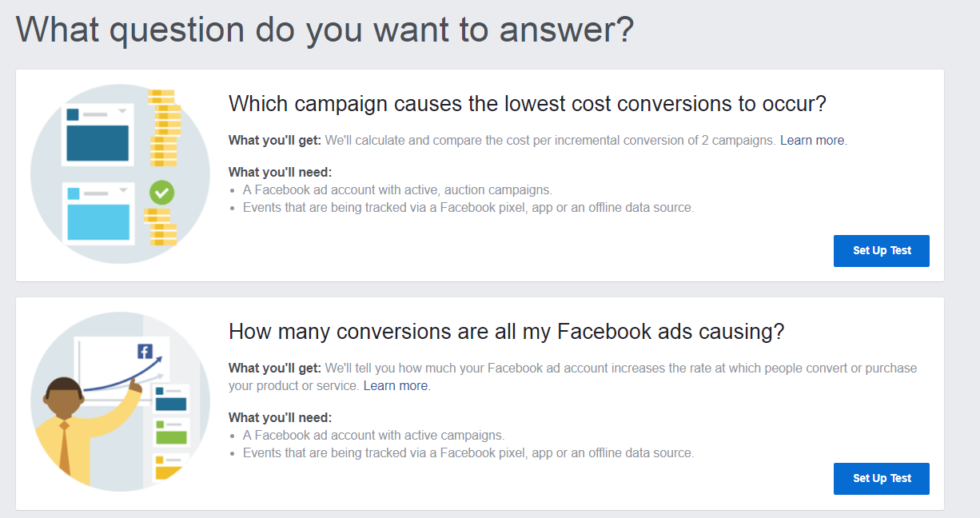Click Set Up Test for campaign cost comparison
980x518 pixels.
pos(881,251)
